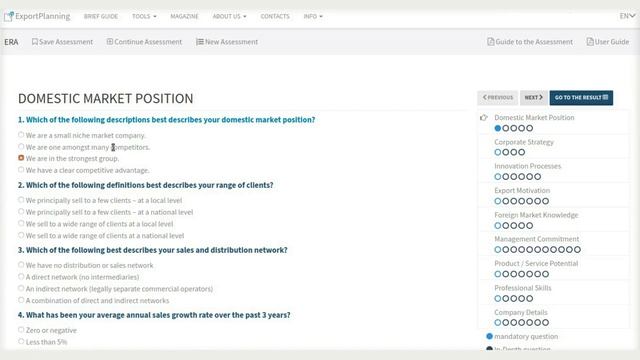Click the Management Commitment section label
Screen dimensions: 640x360
click(537, 239)
